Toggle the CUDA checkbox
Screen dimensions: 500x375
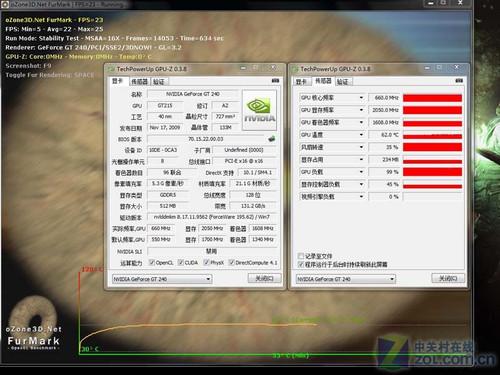point(181,262)
